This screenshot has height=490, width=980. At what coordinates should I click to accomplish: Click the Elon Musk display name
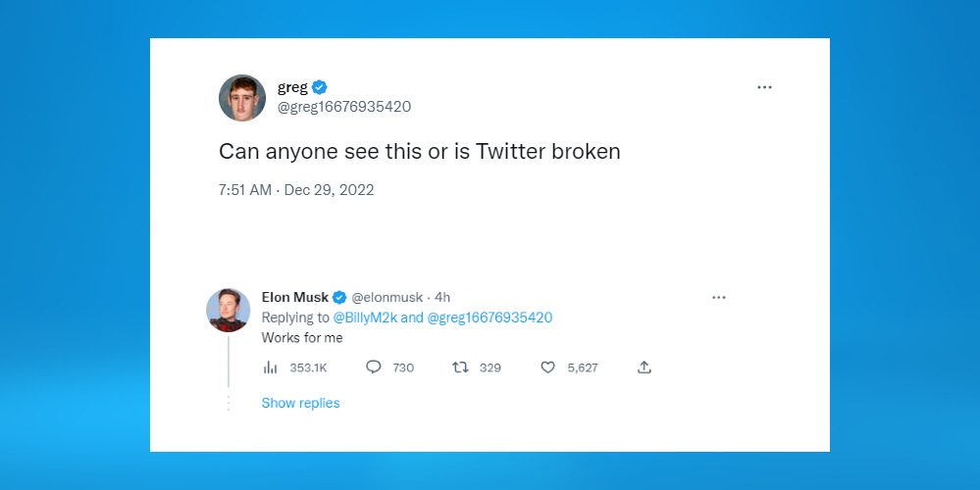click(295, 297)
